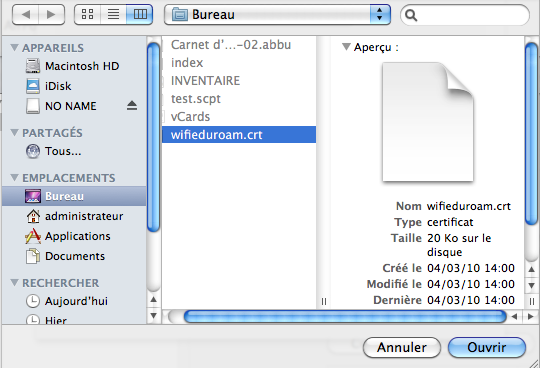Screen dimensions: 540x368
Task: Click preview pane scroll down arrow
Action: pyautogui.click(x=531, y=286)
